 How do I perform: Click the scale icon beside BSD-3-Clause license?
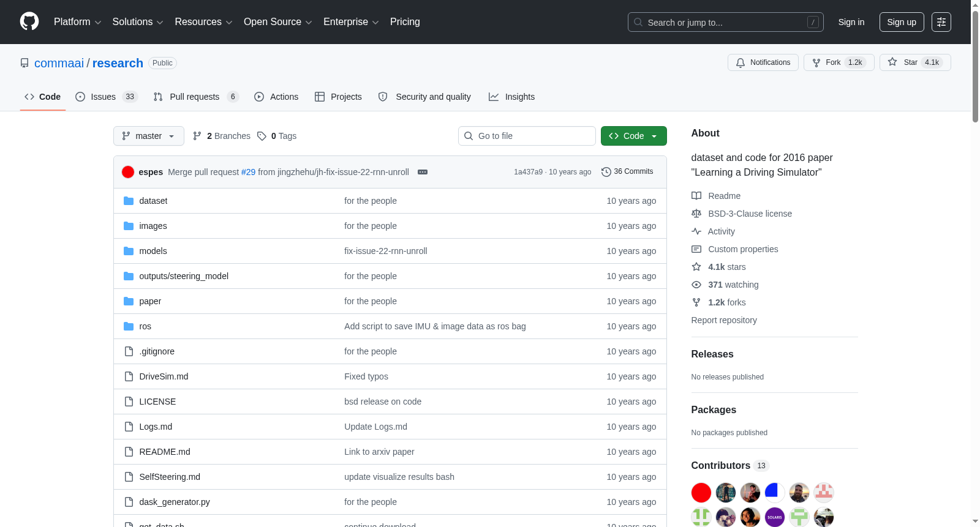tap(696, 214)
